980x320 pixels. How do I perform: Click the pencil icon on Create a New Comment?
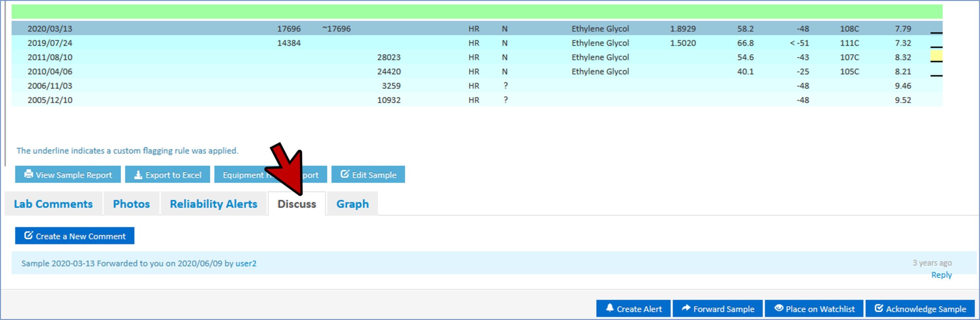pyautogui.click(x=28, y=235)
